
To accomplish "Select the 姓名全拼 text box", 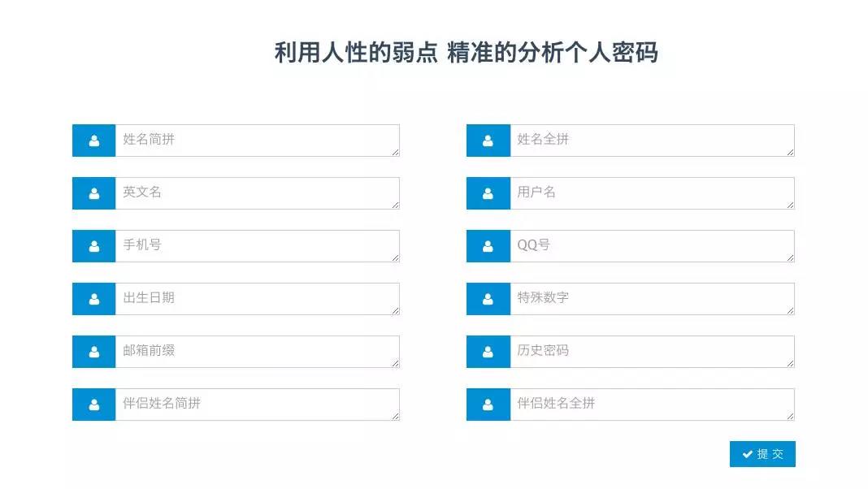I will [x=652, y=141].
